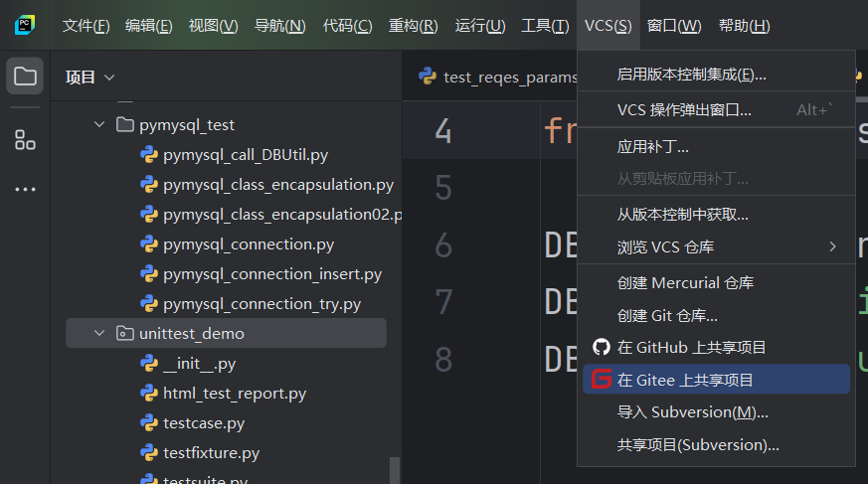Select 在 Gitee 上共享项目
The height and width of the screenshot is (484, 868).
coord(716,380)
